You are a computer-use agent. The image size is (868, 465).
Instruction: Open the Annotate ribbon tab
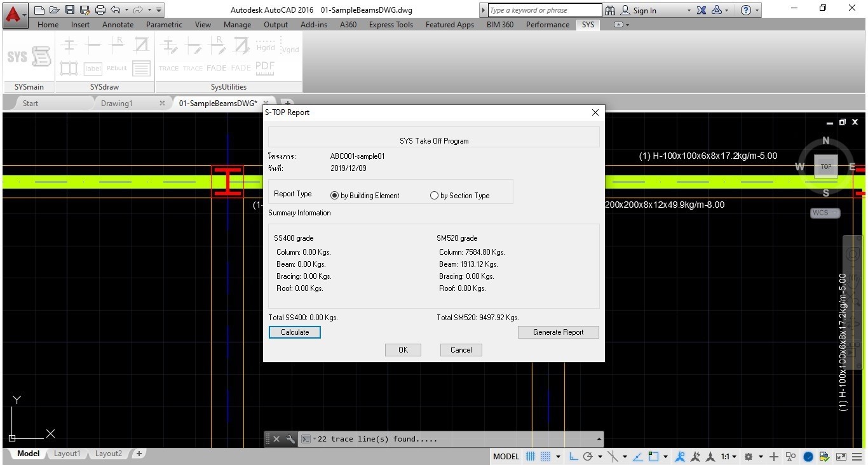point(118,25)
